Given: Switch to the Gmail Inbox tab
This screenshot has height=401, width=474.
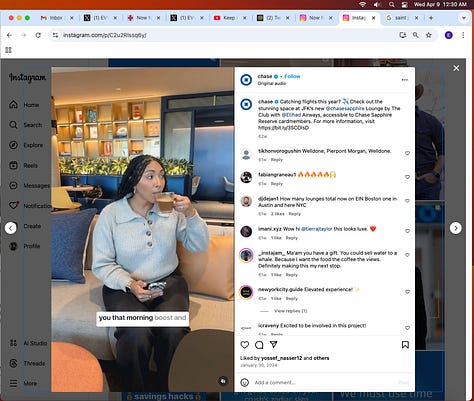Looking at the screenshot, I should coord(56,18).
